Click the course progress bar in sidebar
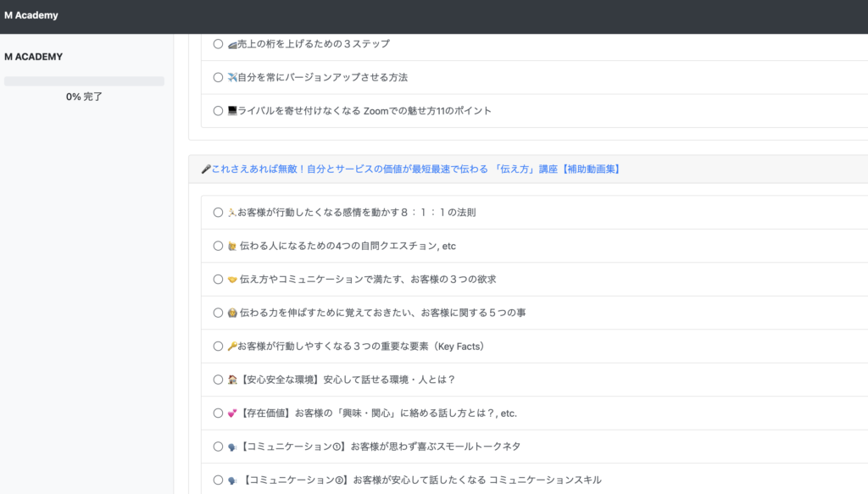 [84, 81]
